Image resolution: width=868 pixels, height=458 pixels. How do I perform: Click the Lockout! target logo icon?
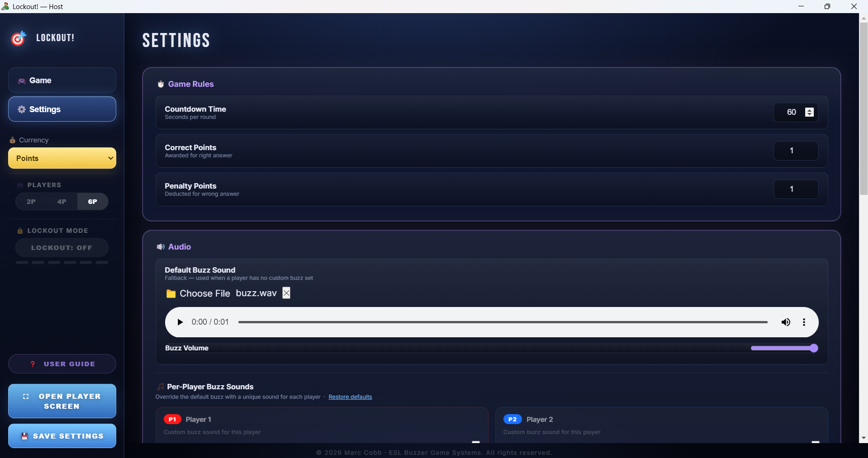pos(19,38)
